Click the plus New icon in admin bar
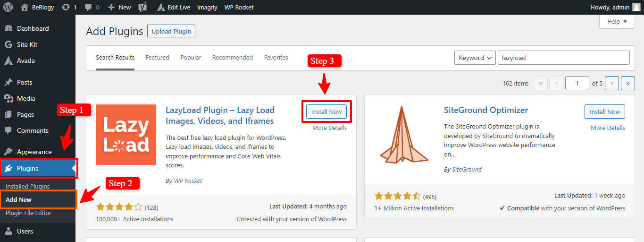644x242 pixels. tap(111, 7)
